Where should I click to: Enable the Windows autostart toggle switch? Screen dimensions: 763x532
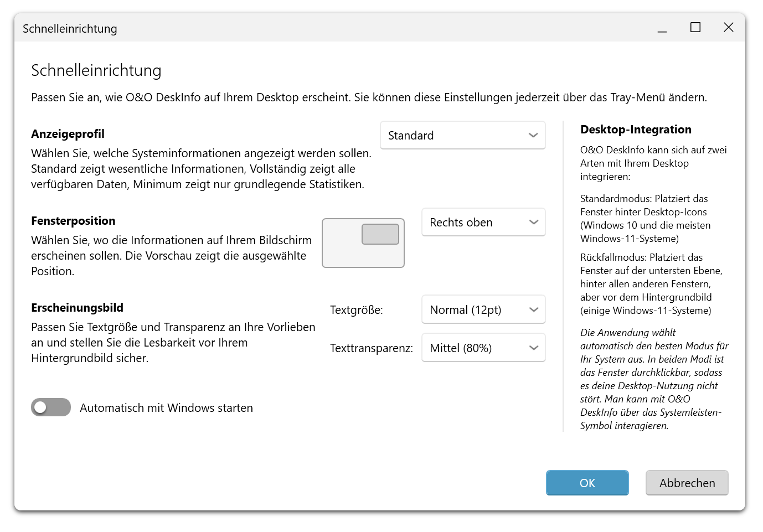(x=51, y=407)
